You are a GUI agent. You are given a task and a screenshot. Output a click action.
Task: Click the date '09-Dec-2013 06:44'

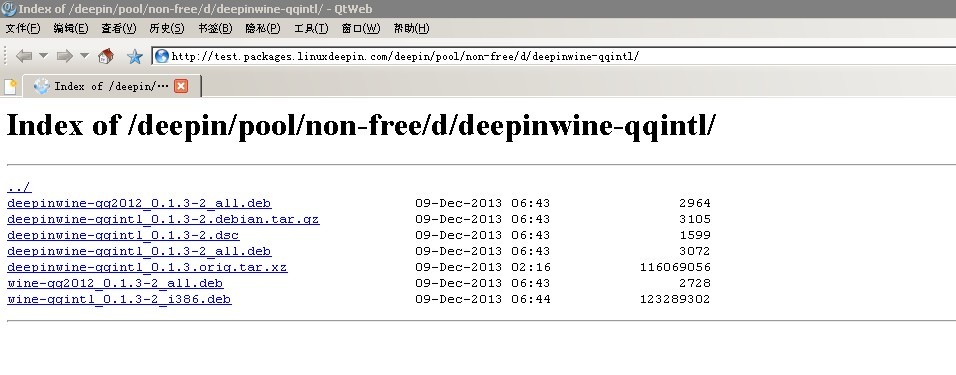(483, 299)
